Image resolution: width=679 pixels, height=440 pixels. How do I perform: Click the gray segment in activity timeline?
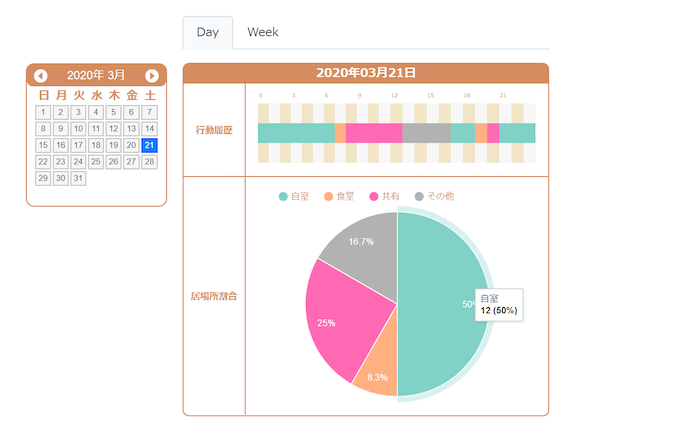point(426,133)
